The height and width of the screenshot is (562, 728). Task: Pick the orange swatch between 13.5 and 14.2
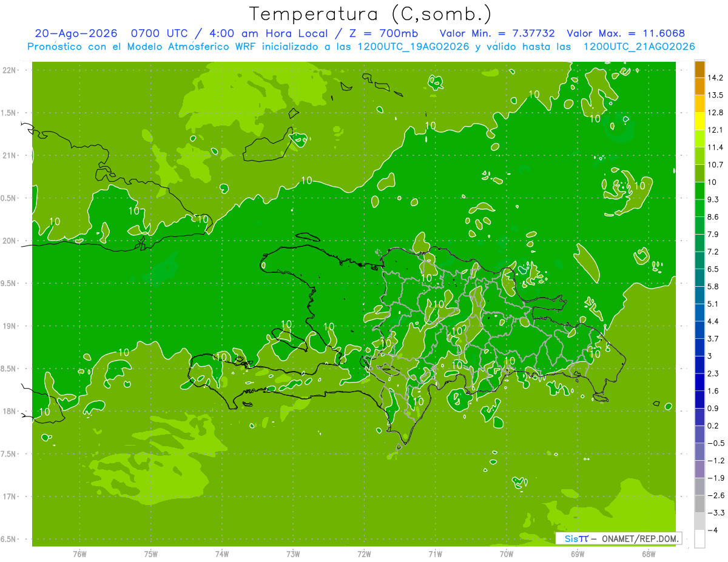tap(699, 87)
